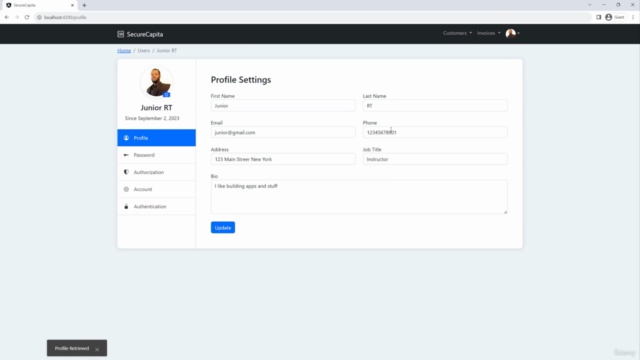This screenshot has width=640, height=360.
Task: Click the Guest profile icon in browser
Action: [x=609, y=17]
